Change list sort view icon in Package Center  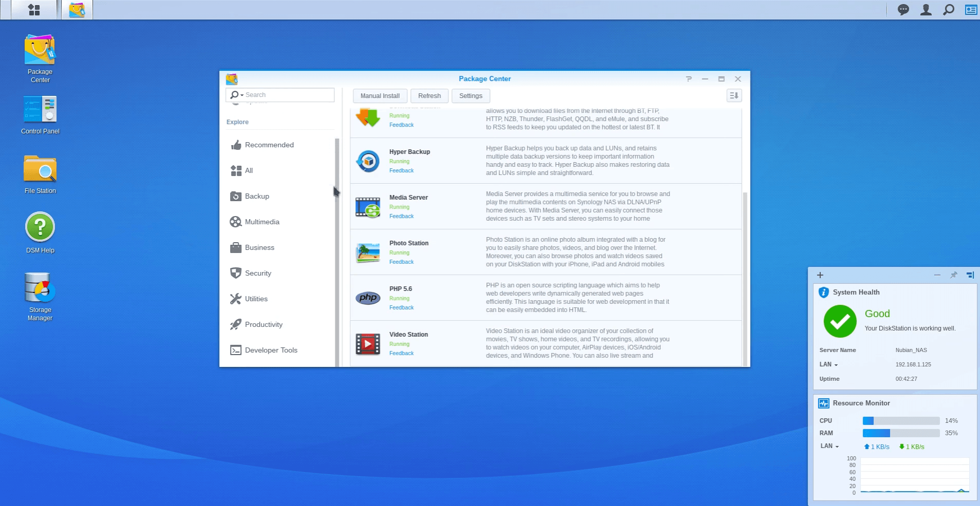(734, 95)
